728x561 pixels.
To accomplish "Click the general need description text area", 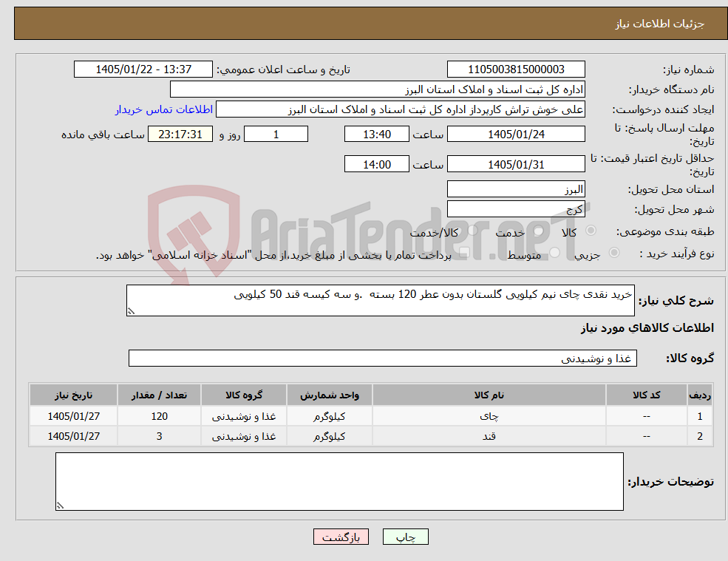I will click(x=380, y=301).
